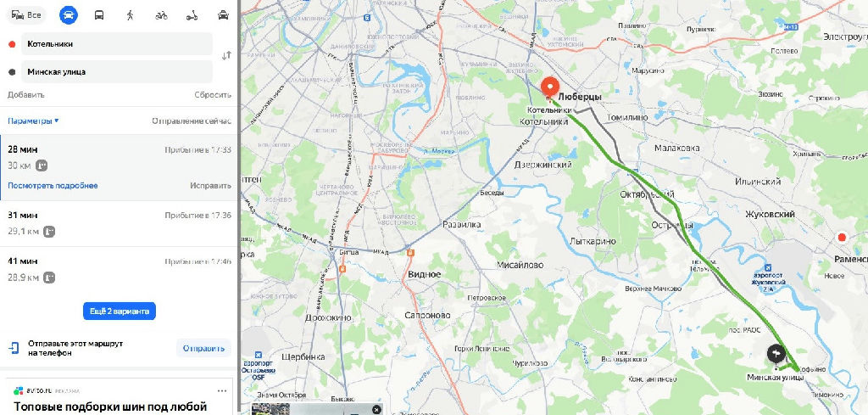868x415 pixels.
Task: Click the red Котельники map pin
Action: [x=549, y=89]
